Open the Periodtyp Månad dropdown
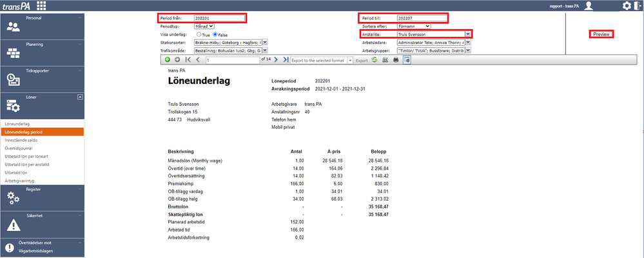Image resolution: width=644 pixels, height=258 pixels. tap(204, 26)
